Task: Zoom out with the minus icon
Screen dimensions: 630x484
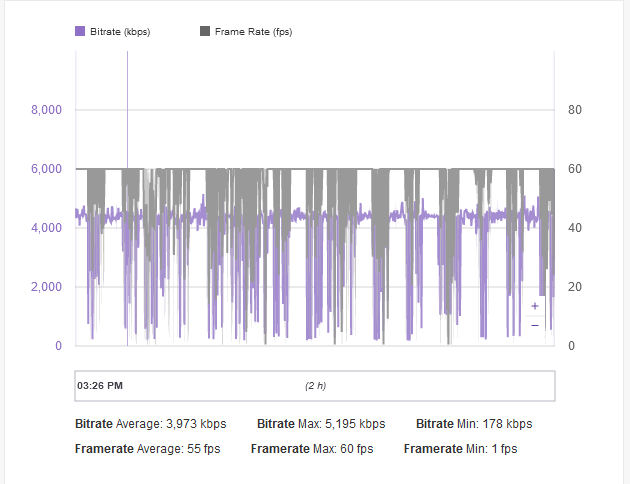Action: 535,325
